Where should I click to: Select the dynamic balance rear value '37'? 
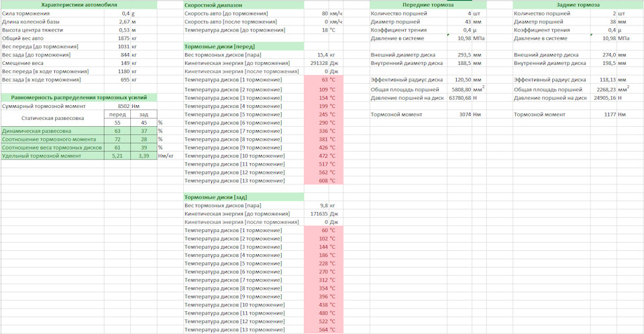pyautogui.click(x=144, y=131)
